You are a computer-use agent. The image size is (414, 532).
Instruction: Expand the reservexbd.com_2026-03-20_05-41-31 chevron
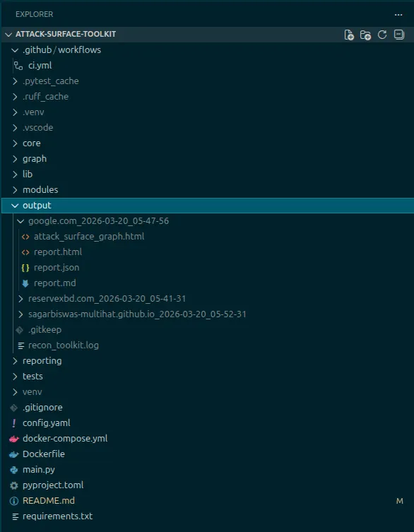20,299
